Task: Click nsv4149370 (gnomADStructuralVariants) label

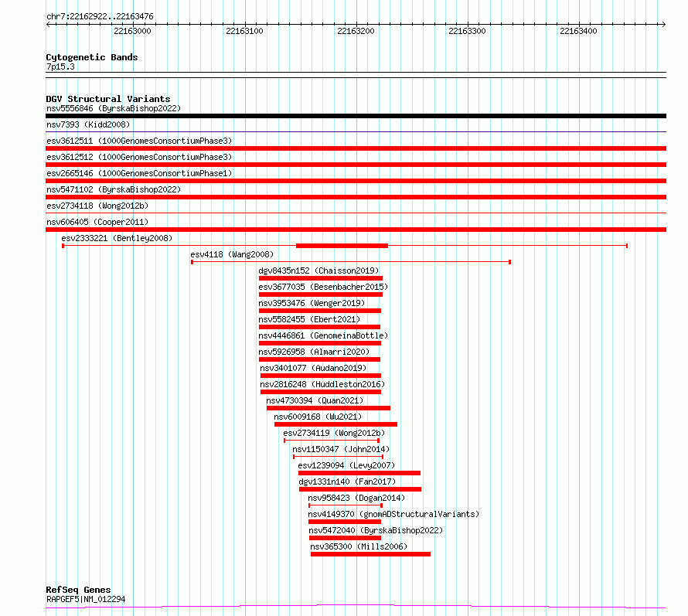Action: [x=393, y=514]
